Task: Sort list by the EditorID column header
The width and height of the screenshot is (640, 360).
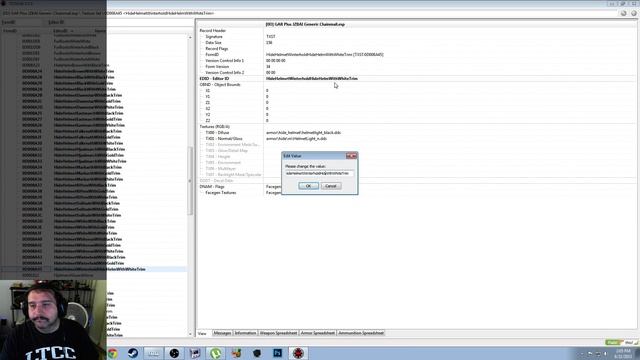Action: (x=63, y=31)
